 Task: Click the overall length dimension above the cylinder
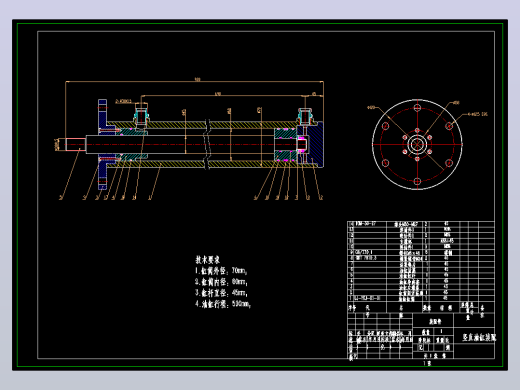197,80
